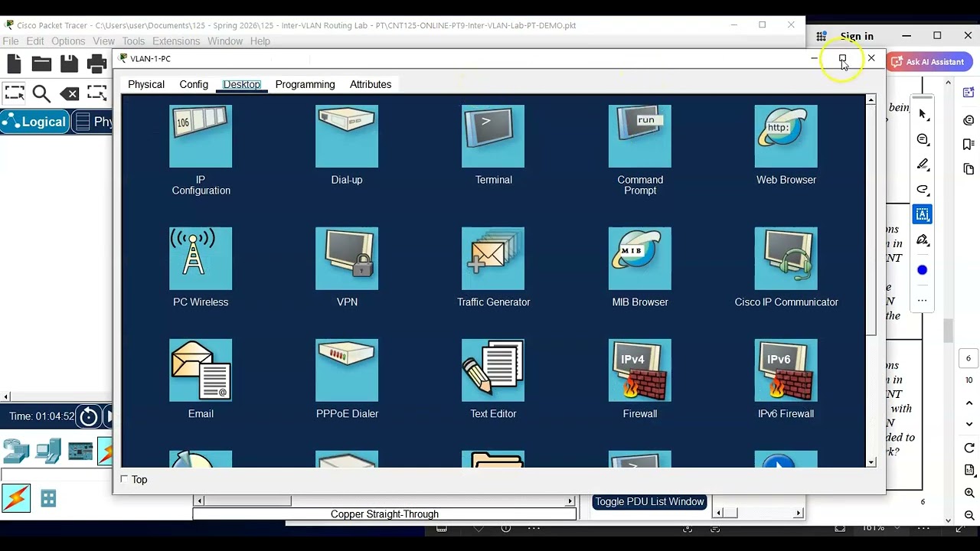
Task: Select the Structured Cabling subcategory icon
Action: point(48,499)
